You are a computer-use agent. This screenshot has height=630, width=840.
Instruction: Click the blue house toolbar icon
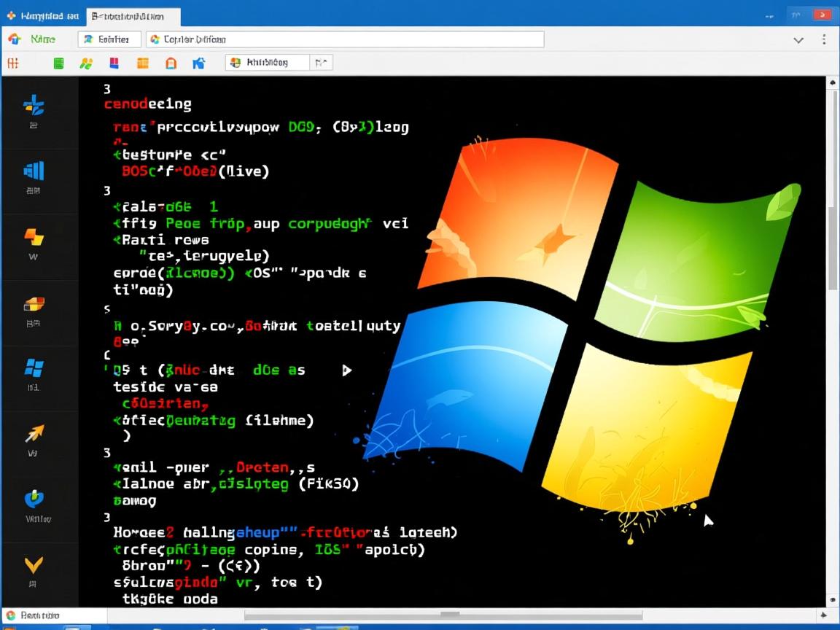point(198,63)
